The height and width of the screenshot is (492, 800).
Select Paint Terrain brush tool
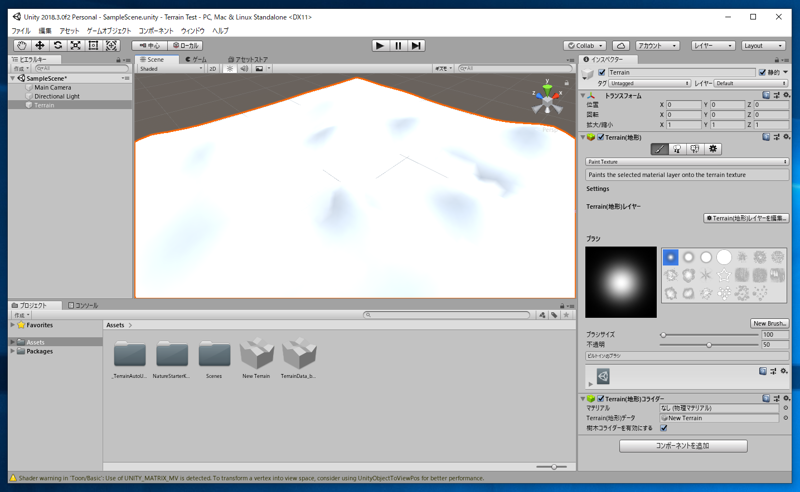pyautogui.click(x=659, y=149)
